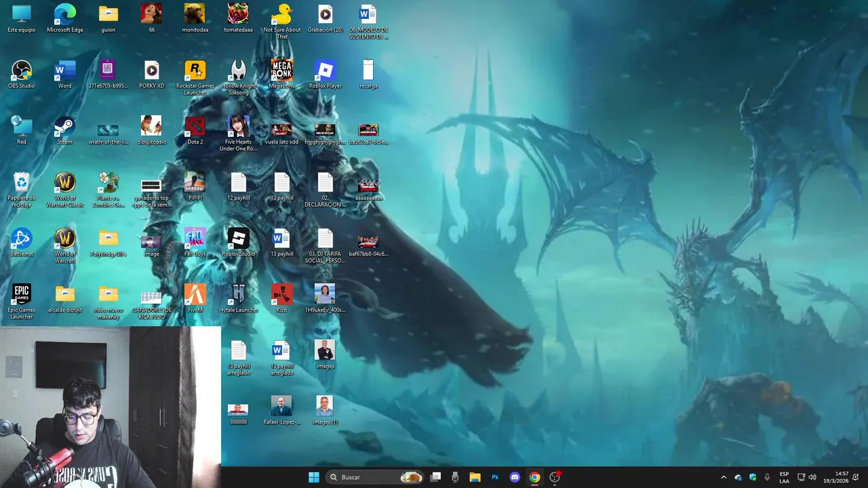This screenshot has width=868, height=488.
Task: Select the images (1) picture file
Action: (x=325, y=411)
